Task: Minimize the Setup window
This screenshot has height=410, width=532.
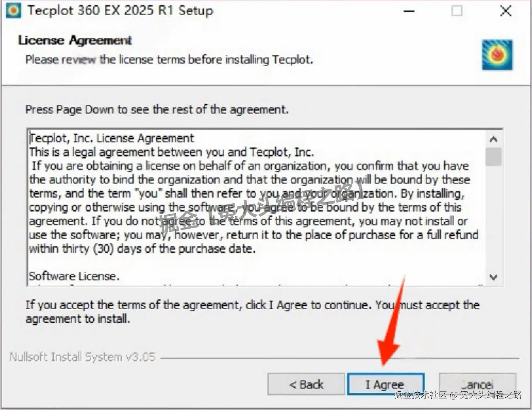Action: click(x=409, y=11)
